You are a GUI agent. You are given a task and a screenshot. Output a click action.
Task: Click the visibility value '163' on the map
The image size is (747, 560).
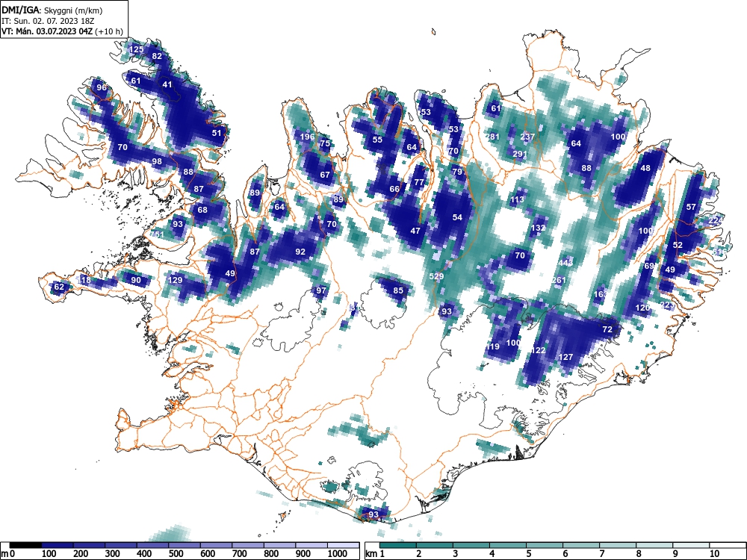coord(601,293)
